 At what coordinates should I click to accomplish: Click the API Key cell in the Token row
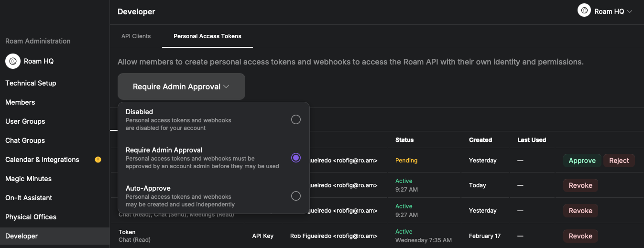click(x=263, y=236)
